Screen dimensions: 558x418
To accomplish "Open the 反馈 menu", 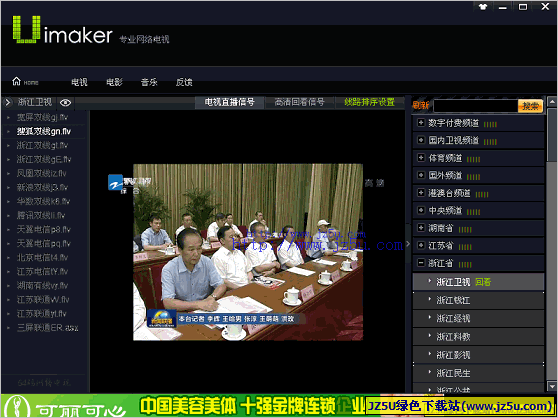I will (184, 82).
